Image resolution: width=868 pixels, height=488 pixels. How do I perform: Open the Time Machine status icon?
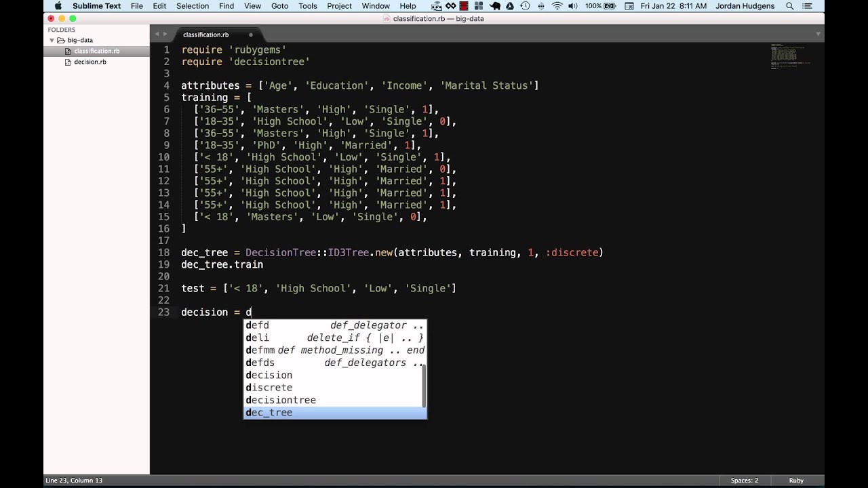click(526, 6)
